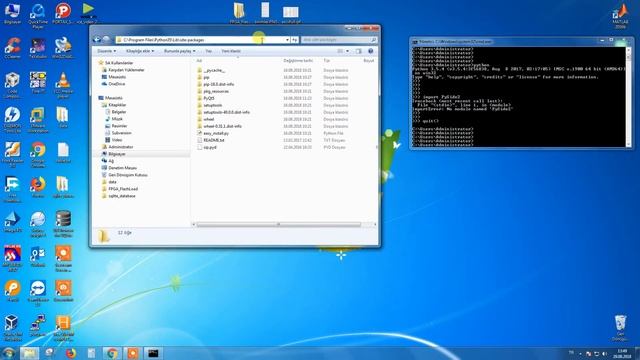
Task: Click the address bar path text
Action: click(x=163, y=40)
